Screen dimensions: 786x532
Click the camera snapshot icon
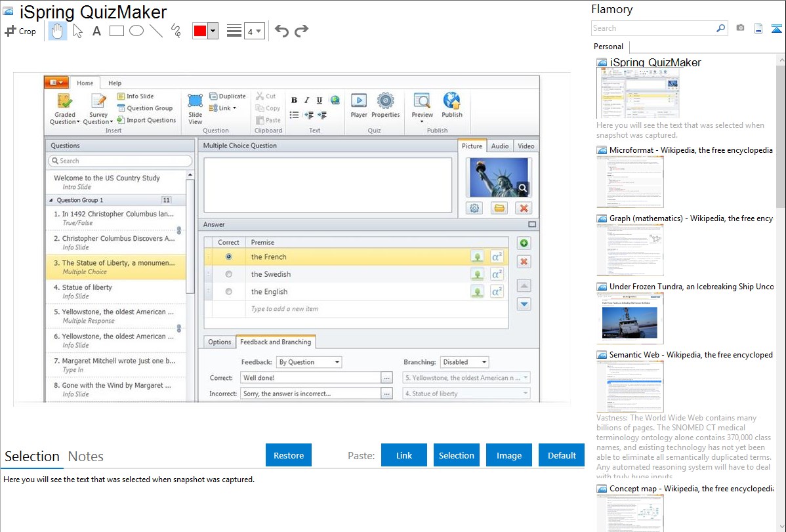(x=740, y=28)
